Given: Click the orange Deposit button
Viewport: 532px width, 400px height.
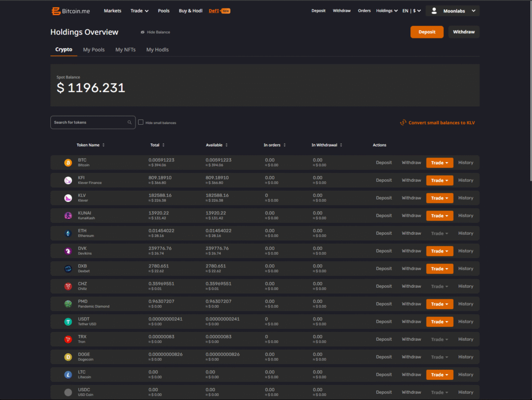Looking at the screenshot, I should [427, 32].
